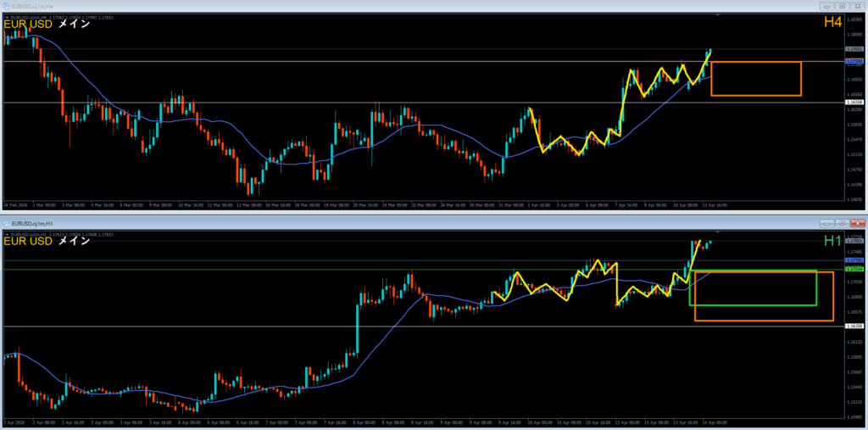Click the 2 Apr 2026 date on H1 time axis
This screenshot has width=868, height=430.
(14, 423)
